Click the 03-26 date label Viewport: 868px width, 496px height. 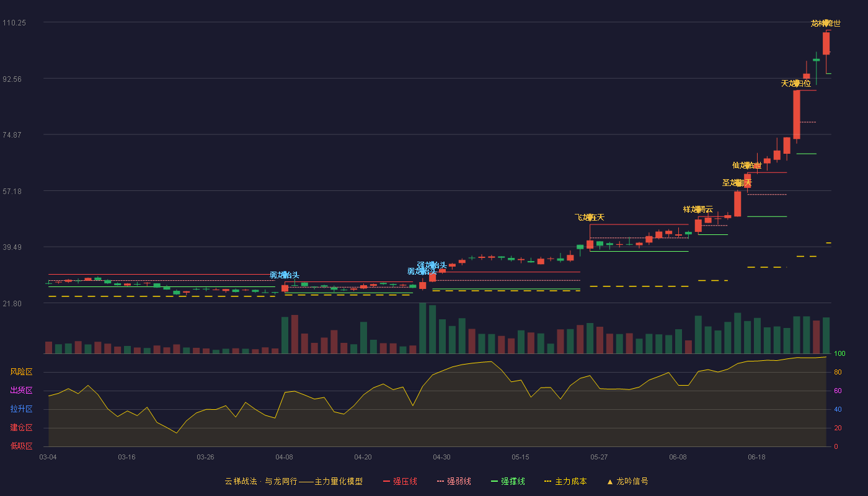pos(205,457)
